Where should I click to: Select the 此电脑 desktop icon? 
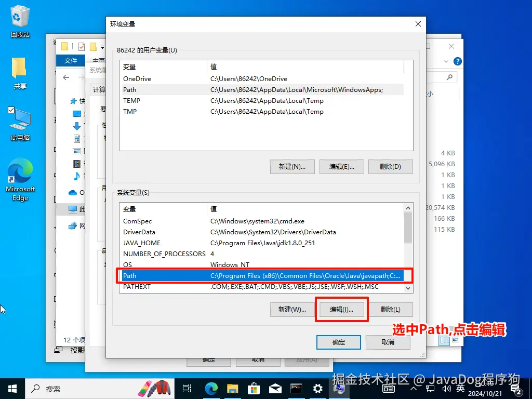tap(20, 124)
